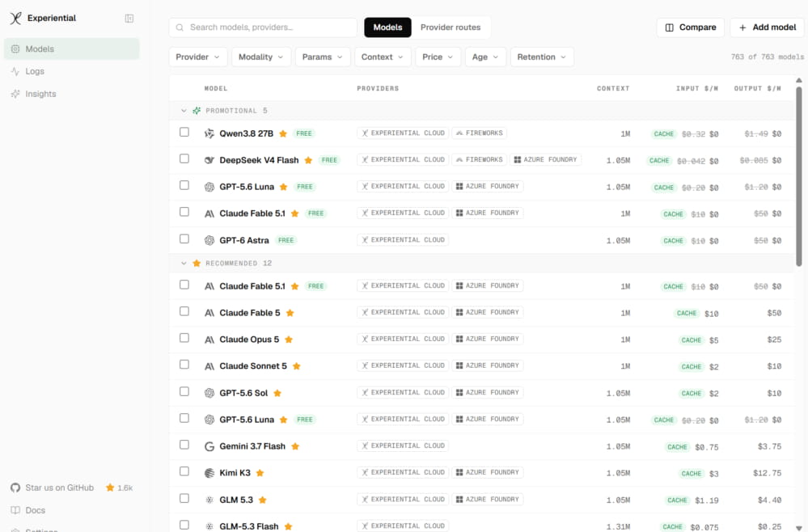Collapse the Recommended section chevron

(184, 263)
